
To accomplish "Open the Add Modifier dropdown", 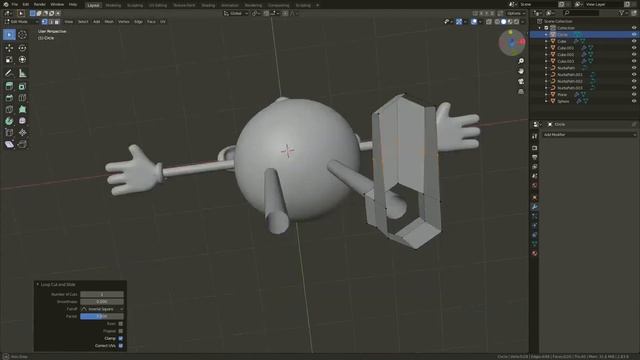I will pyautogui.click(x=589, y=135).
